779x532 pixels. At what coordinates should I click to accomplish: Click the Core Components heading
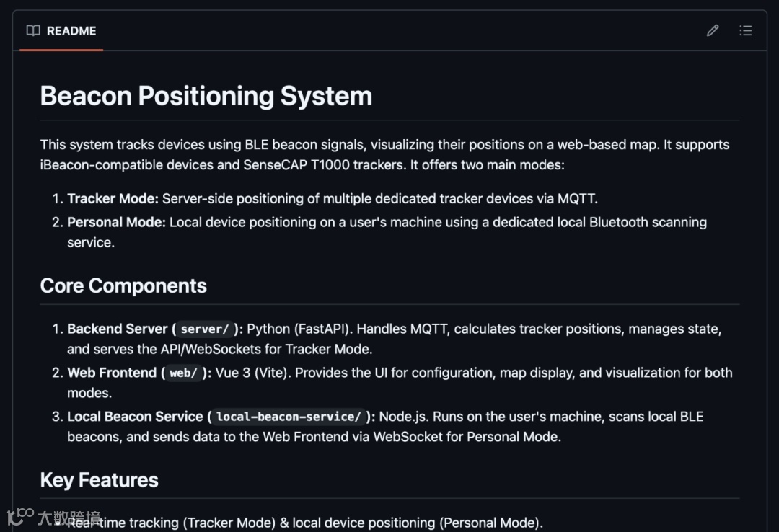pos(123,285)
